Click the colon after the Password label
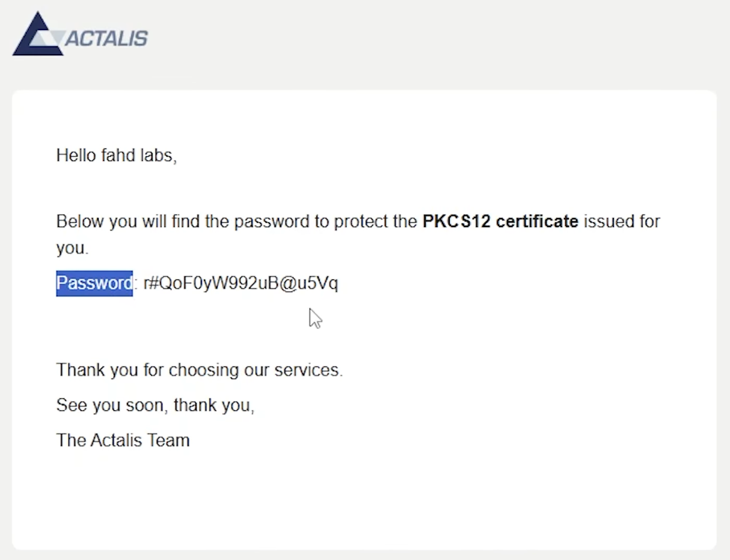730x560 pixels. [x=136, y=284]
